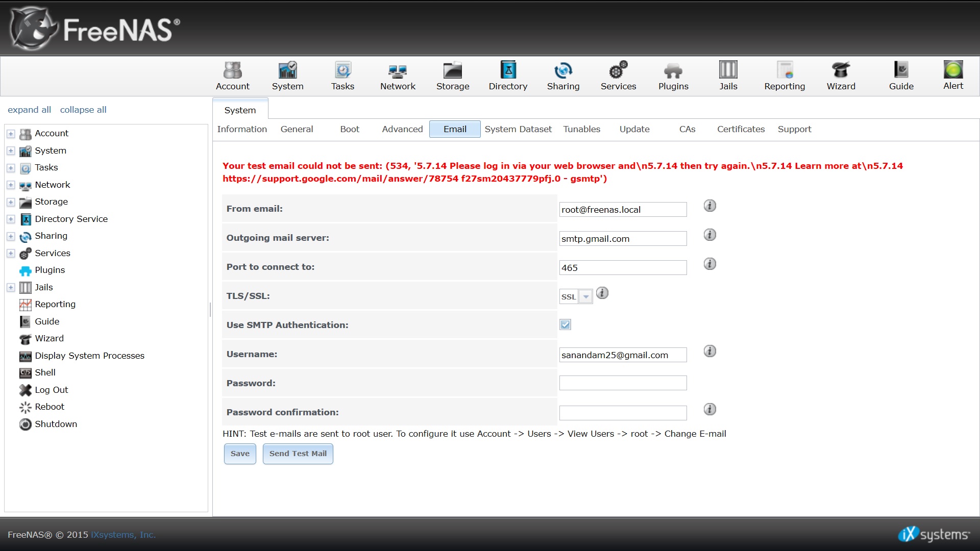Image resolution: width=980 pixels, height=551 pixels.
Task: Switch to CAs tab
Action: [x=687, y=129]
